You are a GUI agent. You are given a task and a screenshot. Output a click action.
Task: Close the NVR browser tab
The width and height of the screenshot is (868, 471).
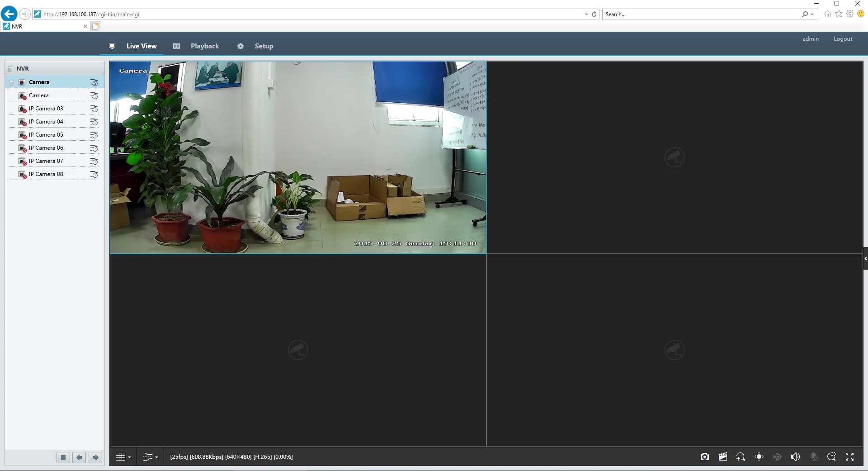tap(85, 26)
